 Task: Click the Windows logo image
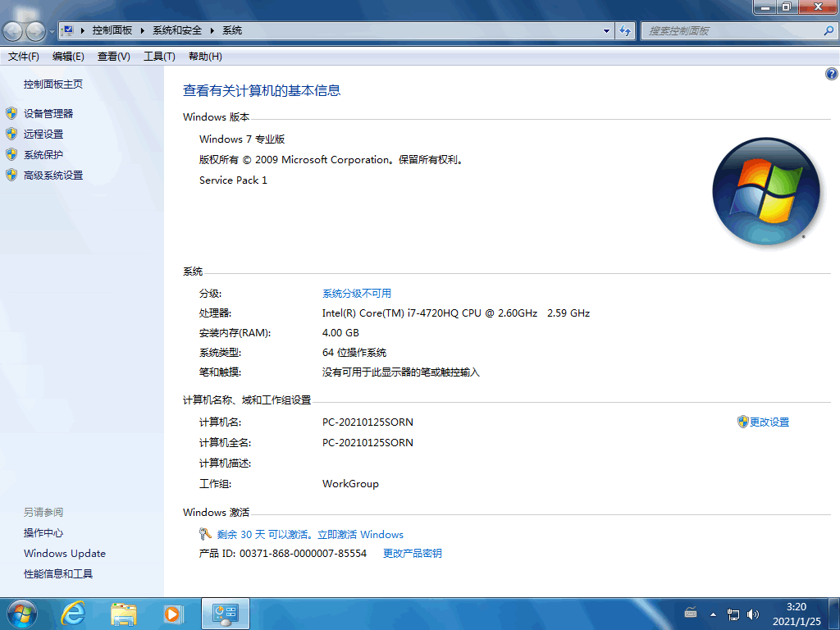(765, 191)
